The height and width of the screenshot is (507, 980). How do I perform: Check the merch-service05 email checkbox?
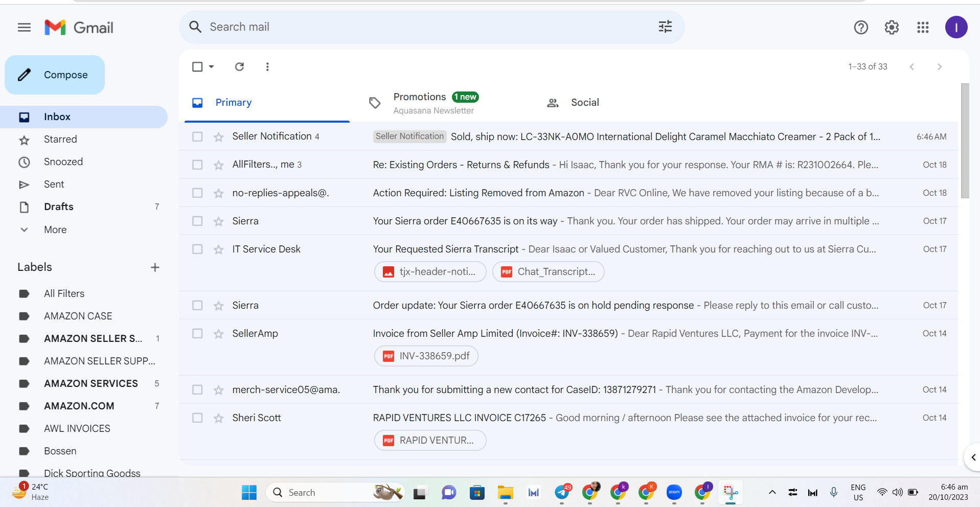pos(197,389)
